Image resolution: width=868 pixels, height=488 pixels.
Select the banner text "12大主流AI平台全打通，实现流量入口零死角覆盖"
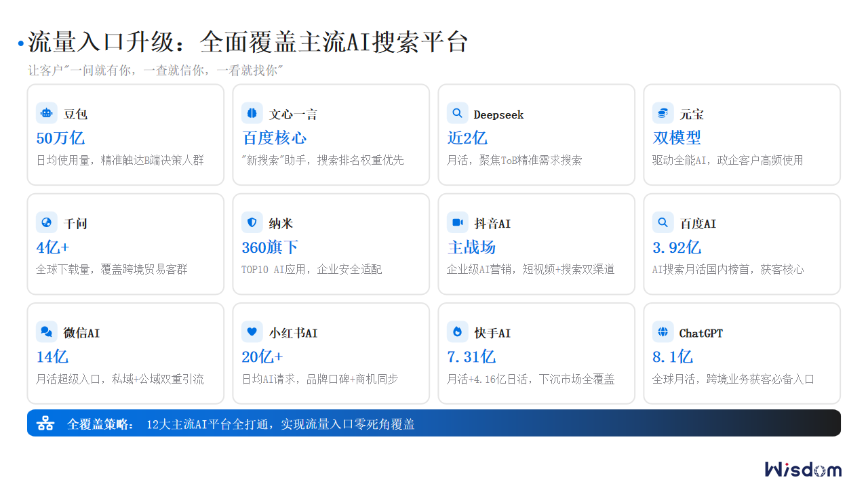click(x=281, y=424)
